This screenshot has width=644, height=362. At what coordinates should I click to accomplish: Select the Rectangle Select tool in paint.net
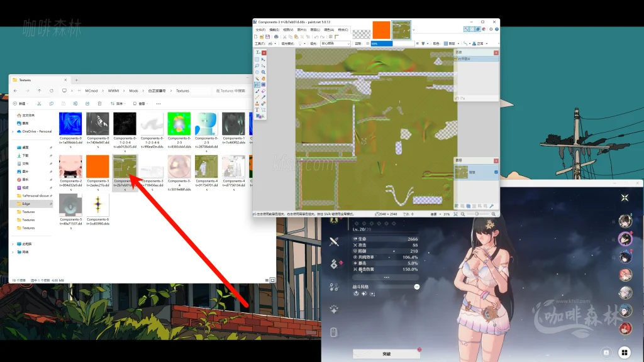257,60
